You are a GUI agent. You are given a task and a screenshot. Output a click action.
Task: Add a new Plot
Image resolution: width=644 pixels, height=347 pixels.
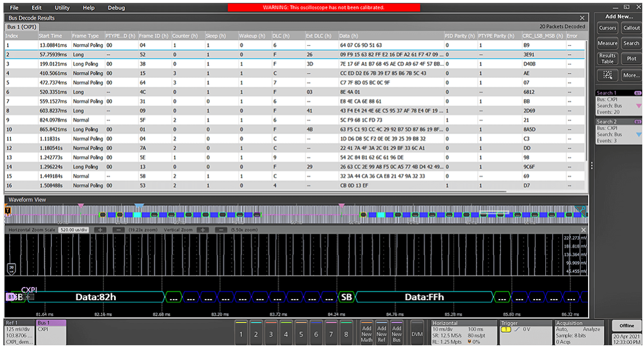pyautogui.click(x=631, y=58)
